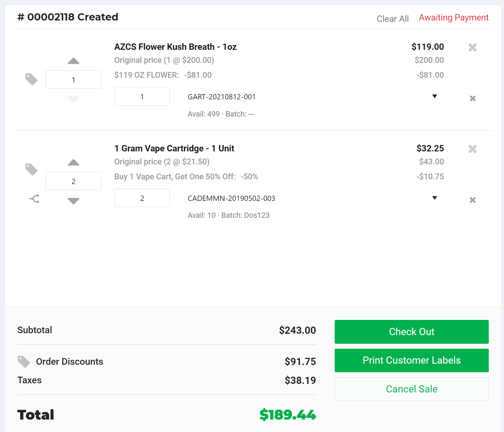Click the discount tag icon for Kush Breath
This screenshot has width=504, height=432.
(31, 79)
